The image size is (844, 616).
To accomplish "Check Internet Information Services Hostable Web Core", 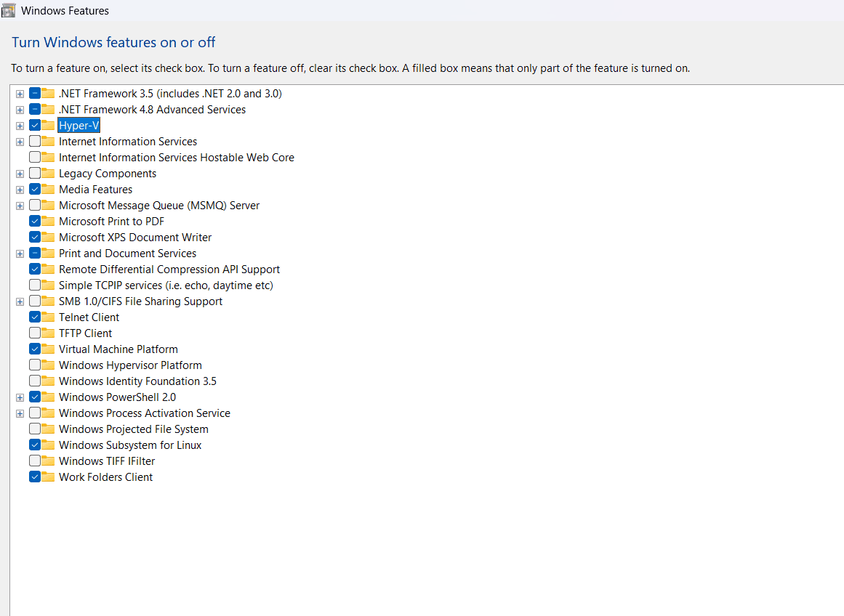I will [35, 157].
